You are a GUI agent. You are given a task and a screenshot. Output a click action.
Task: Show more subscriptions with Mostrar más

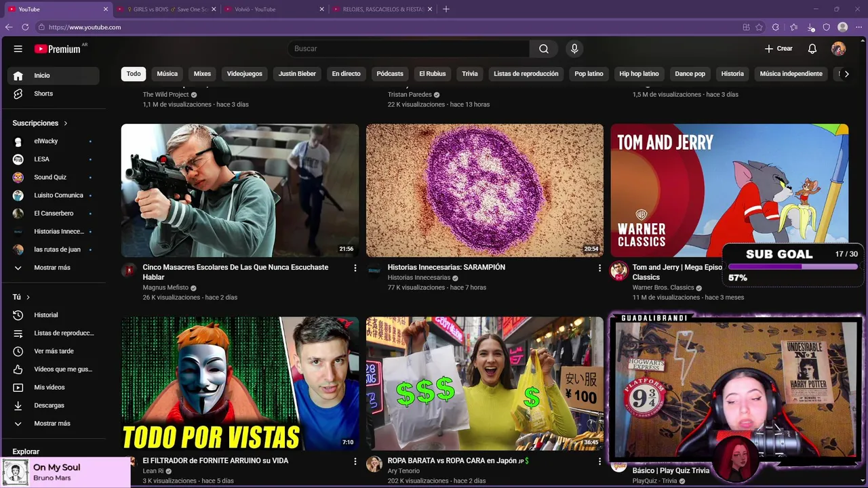click(x=53, y=268)
